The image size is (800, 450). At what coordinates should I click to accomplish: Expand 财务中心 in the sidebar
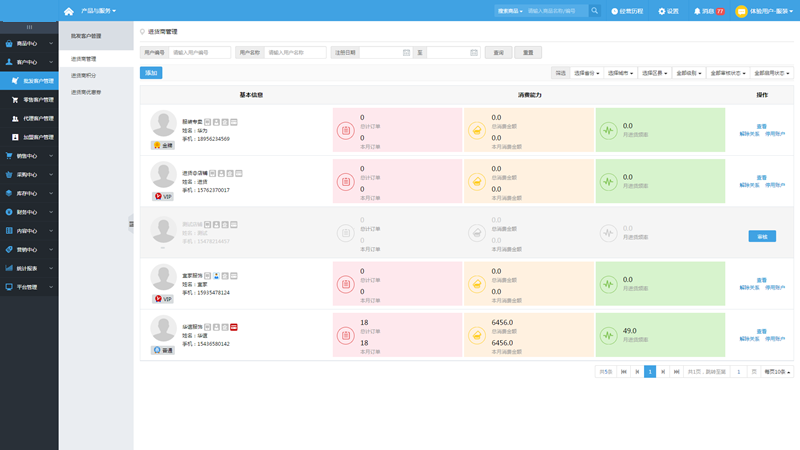click(x=29, y=212)
